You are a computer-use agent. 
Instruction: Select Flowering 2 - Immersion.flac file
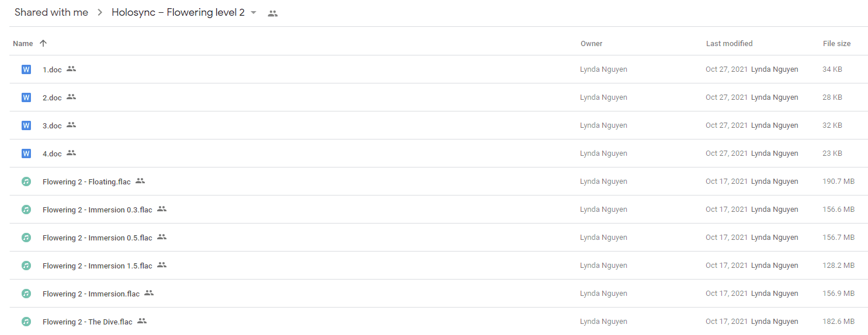pyautogui.click(x=438, y=294)
